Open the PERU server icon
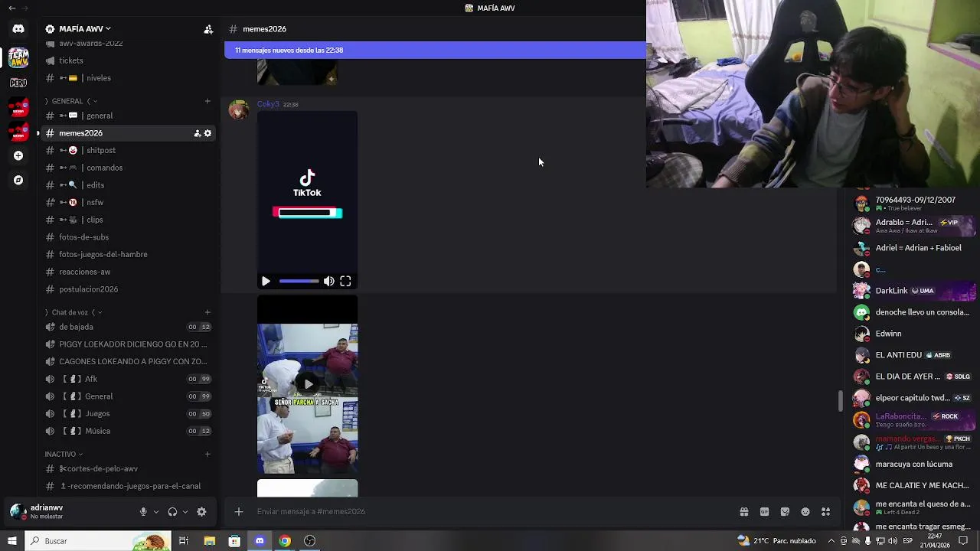Image resolution: width=980 pixels, height=551 pixels. coord(18,82)
